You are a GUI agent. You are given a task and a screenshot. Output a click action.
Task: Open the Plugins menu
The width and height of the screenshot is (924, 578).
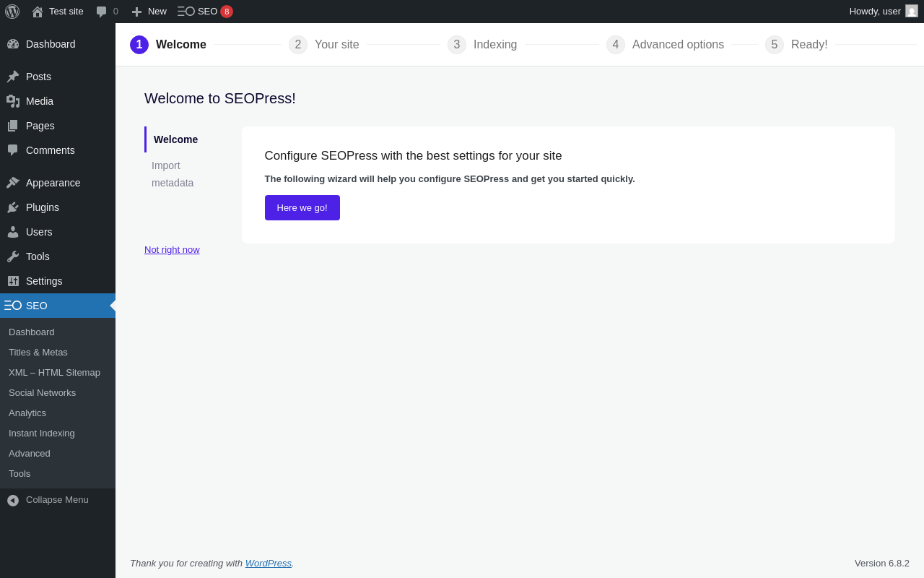[x=58, y=207]
